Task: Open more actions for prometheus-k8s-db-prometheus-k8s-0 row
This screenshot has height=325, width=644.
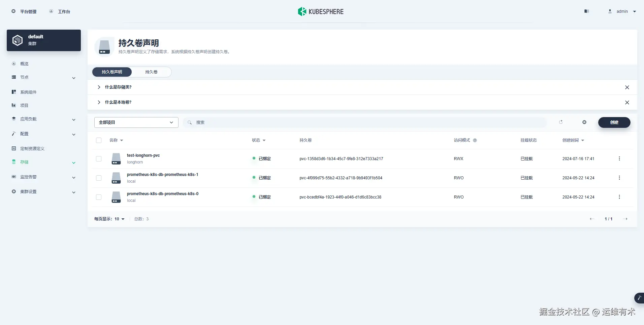Action: click(x=619, y=197)
